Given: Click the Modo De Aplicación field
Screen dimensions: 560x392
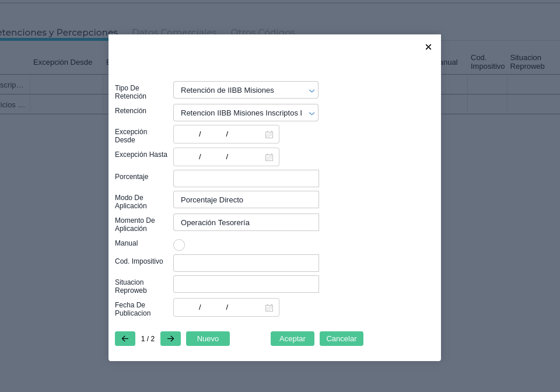Looking at the screenshot, I should pyautogui.click(x=246, y=199).
